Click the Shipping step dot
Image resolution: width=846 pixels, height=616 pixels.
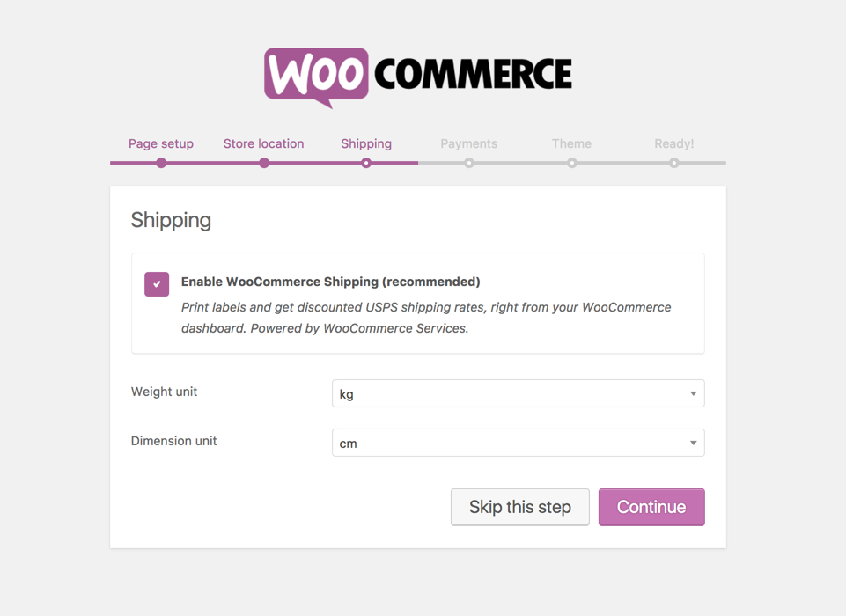click(x=366, y=163)
